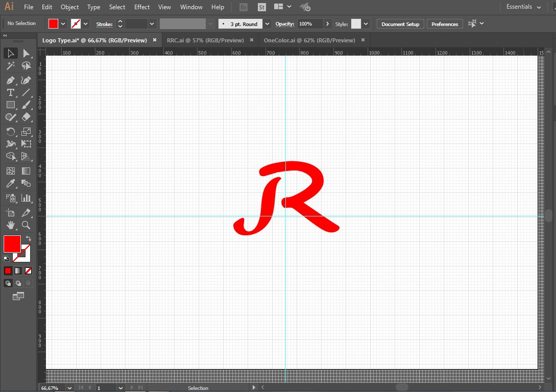Expand the 3 pt. Round brush dropdown
The width and height of the screenshot is (556, 392).
(x=267, y=24)
